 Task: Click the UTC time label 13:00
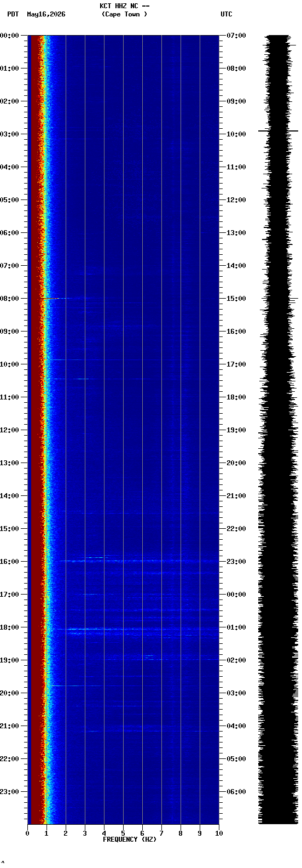click(236, 233)
